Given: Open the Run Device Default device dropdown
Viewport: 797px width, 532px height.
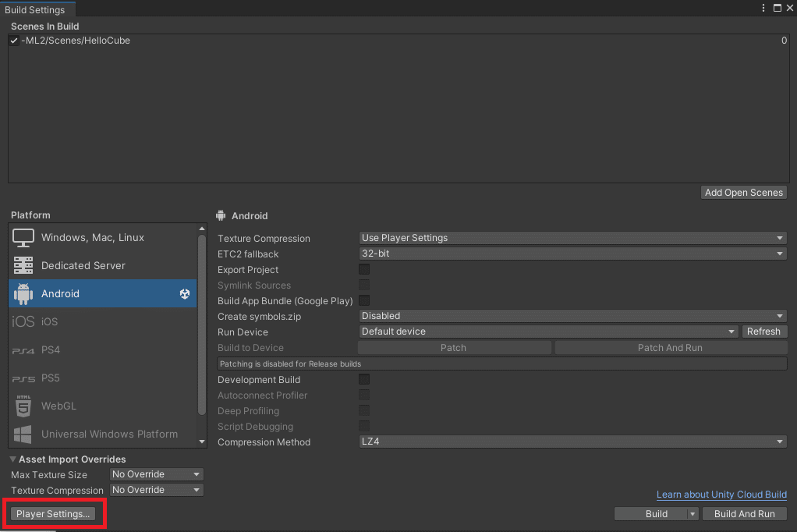Looking at the screenshot, I should click(548, 332).
